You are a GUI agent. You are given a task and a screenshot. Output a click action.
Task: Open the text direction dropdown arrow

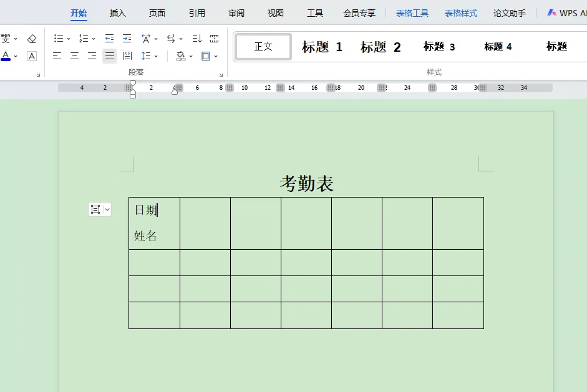click(181, 39)
